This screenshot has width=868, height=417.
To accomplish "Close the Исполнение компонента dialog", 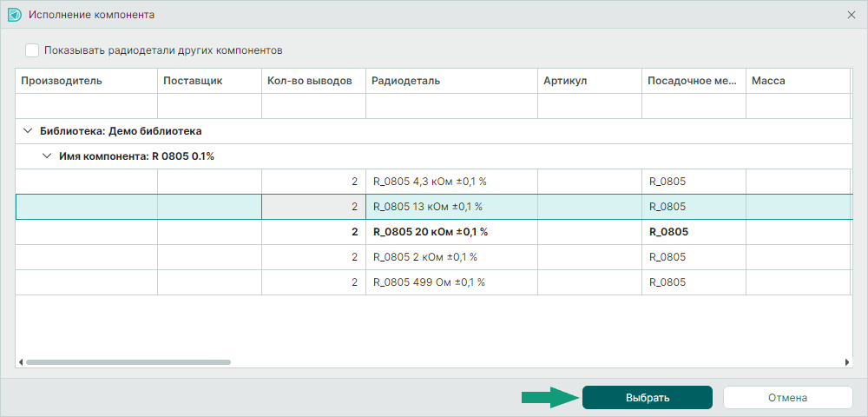I will coord(852,15).
